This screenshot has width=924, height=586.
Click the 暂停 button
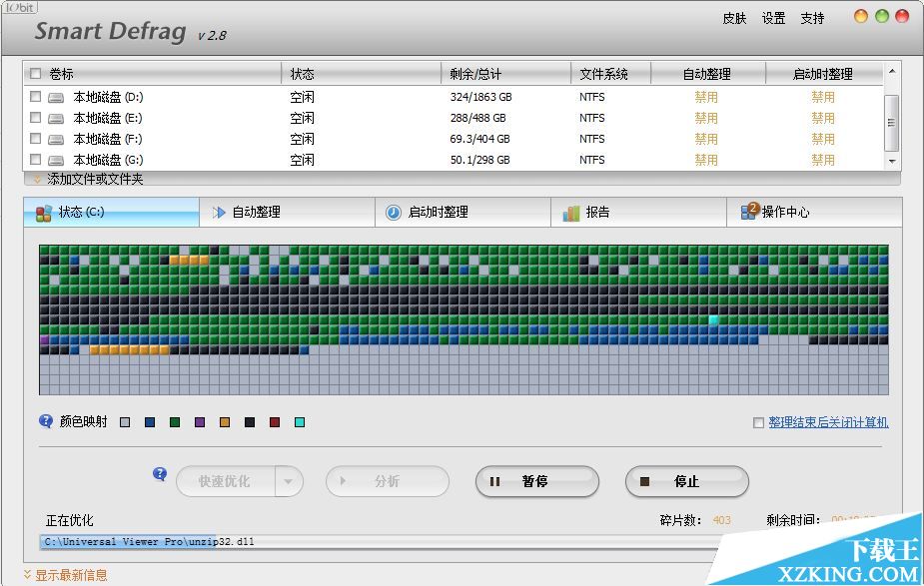click(x=536, y=482)
